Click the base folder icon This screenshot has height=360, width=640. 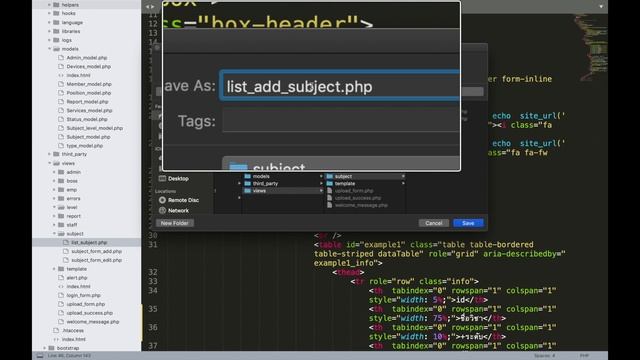61,181
